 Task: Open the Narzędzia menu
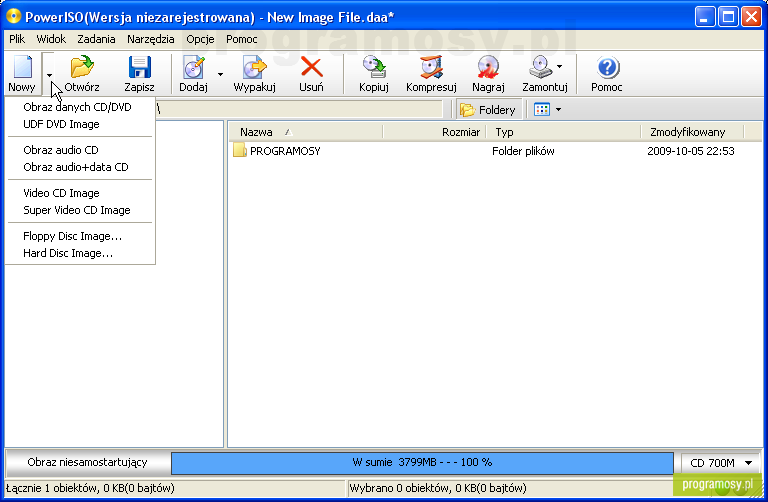[151, 39]
